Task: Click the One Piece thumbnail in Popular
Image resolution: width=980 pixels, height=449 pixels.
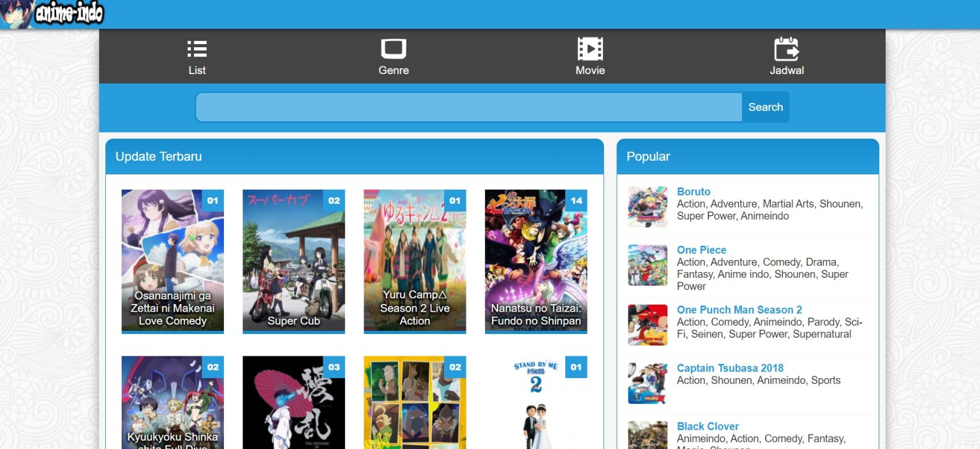Action: pyautogui.click(x=648, y=265)
